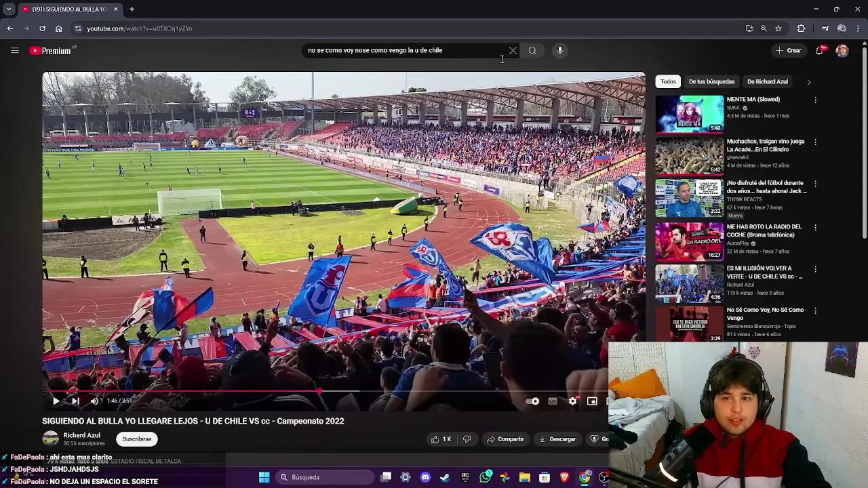Open ES MI ILUSIÓN VOLVER A VERTE title

[x=765, y=272]
